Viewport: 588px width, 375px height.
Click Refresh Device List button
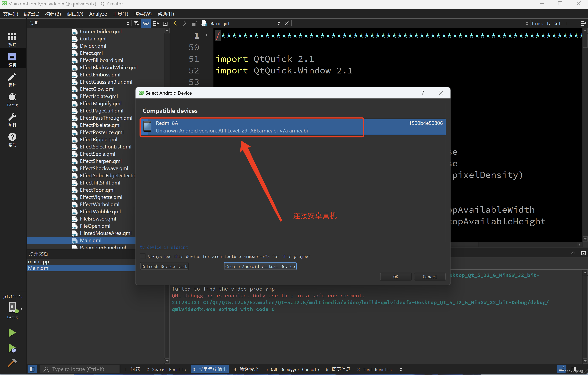(x=164, y=266)
